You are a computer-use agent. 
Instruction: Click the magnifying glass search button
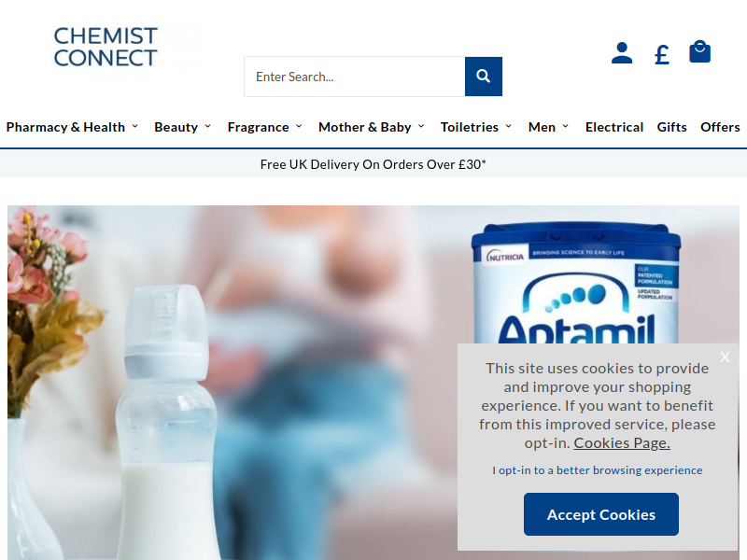tap(484, 77)
